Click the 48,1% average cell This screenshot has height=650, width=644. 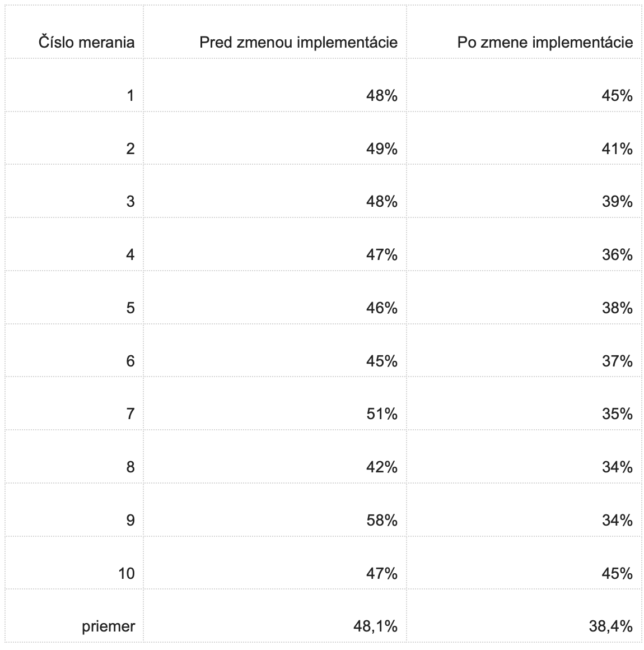(275, 616)
